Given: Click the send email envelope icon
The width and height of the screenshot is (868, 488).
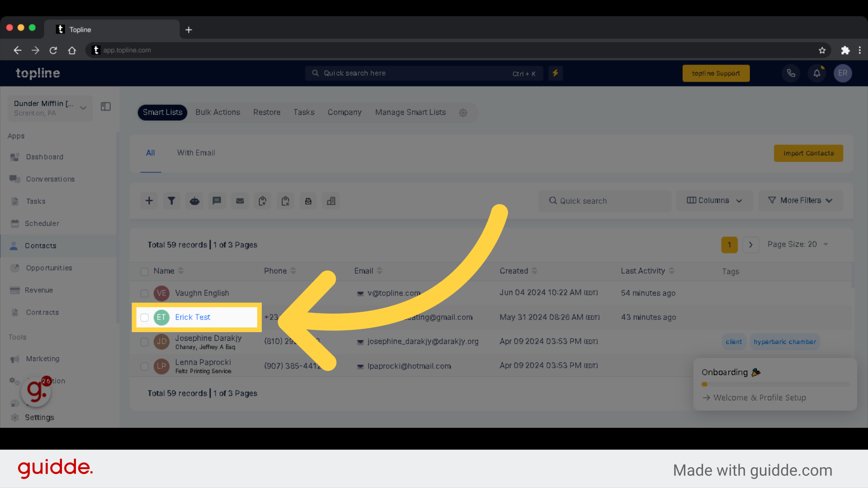Looking at the screenshot, I should 240,201.
